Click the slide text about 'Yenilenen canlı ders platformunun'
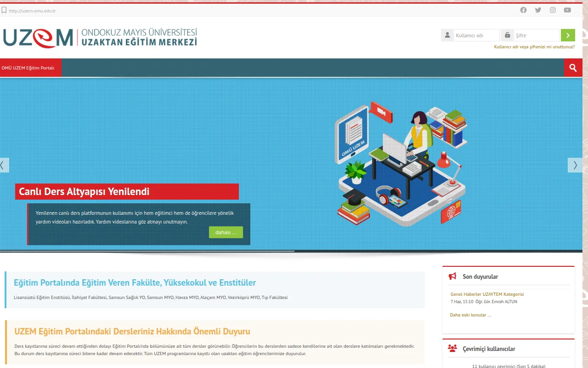 pos(135,217)
